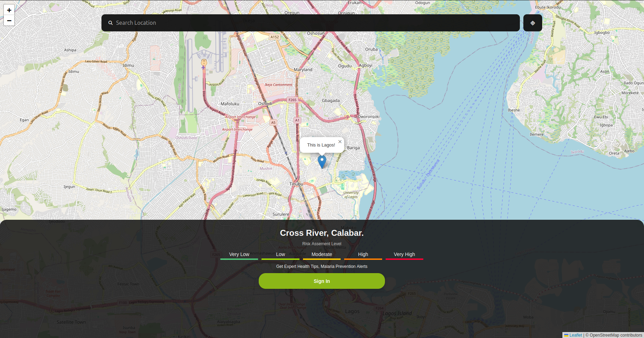
Task: Click the map zoom in button
Action: click(x=9, y=10)
